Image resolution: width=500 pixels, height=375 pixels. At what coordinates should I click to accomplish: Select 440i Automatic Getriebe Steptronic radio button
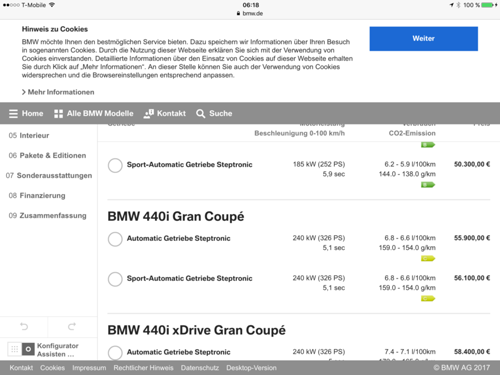pos(115,239)
